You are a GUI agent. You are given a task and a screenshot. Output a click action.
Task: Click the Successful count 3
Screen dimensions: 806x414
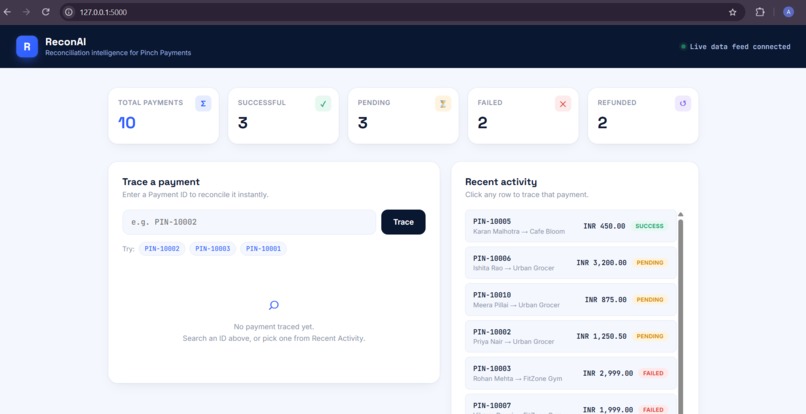[243, 123]
